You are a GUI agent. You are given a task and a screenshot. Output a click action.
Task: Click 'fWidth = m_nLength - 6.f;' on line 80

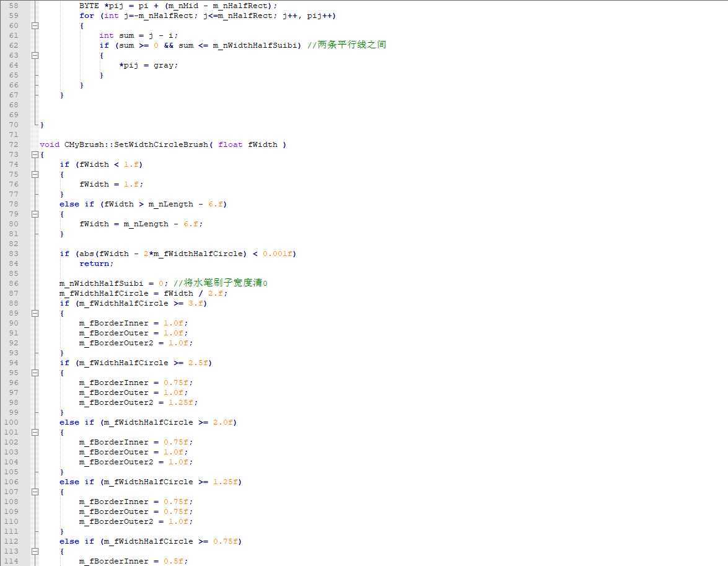pyautogui.click(x=141, y=224)
